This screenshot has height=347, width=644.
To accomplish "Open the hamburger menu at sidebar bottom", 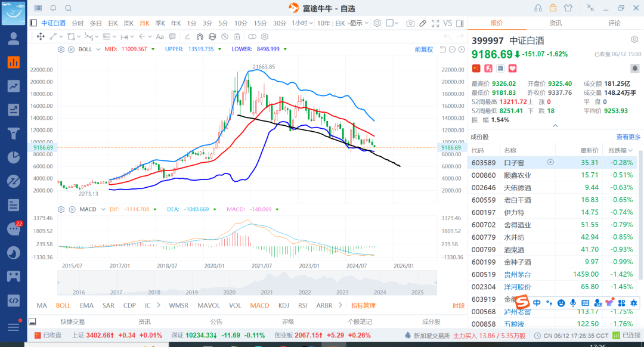I will (14, 327).
